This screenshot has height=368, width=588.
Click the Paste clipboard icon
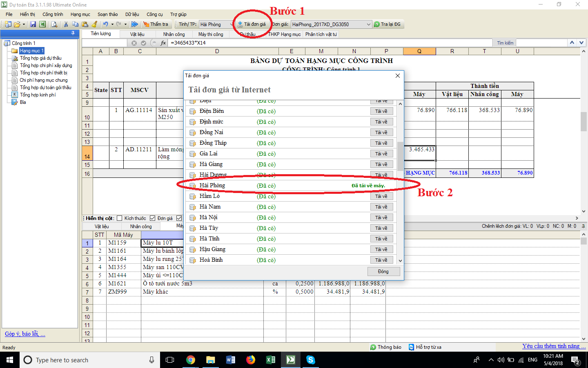[x=85, y=25]
